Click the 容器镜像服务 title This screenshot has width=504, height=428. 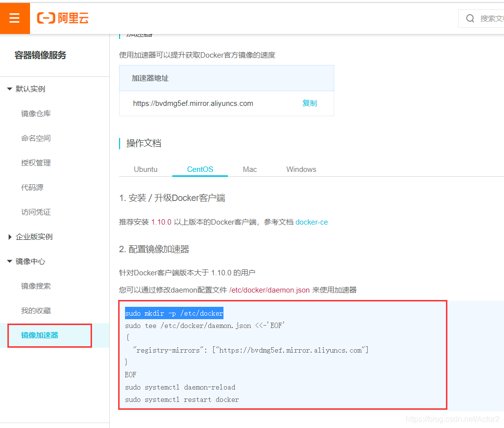40,55
